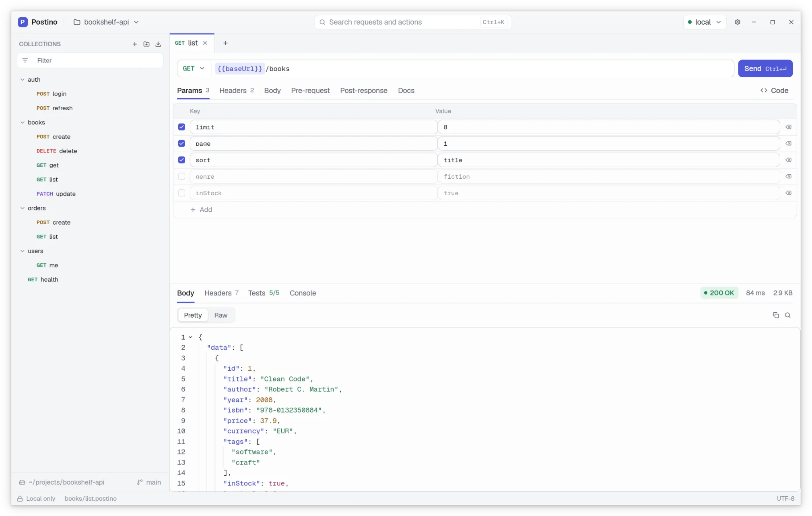Collapse the orders collection folder
Viewport: 812px width, 516px height.
pos(23,208)
